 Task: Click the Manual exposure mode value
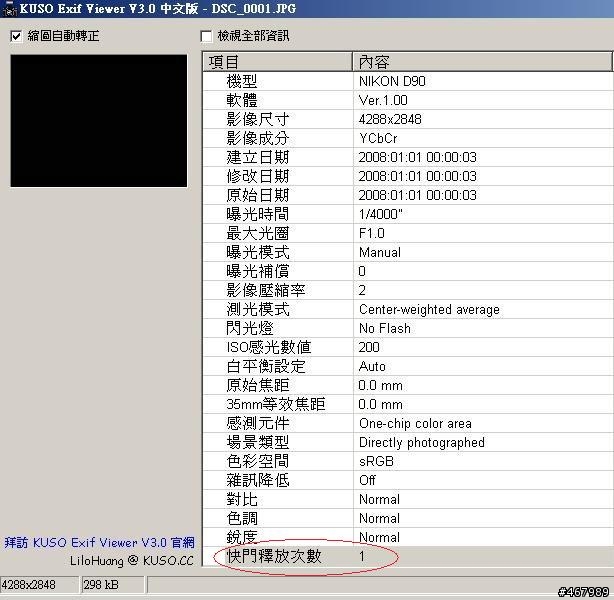click(x=380, y=252)
